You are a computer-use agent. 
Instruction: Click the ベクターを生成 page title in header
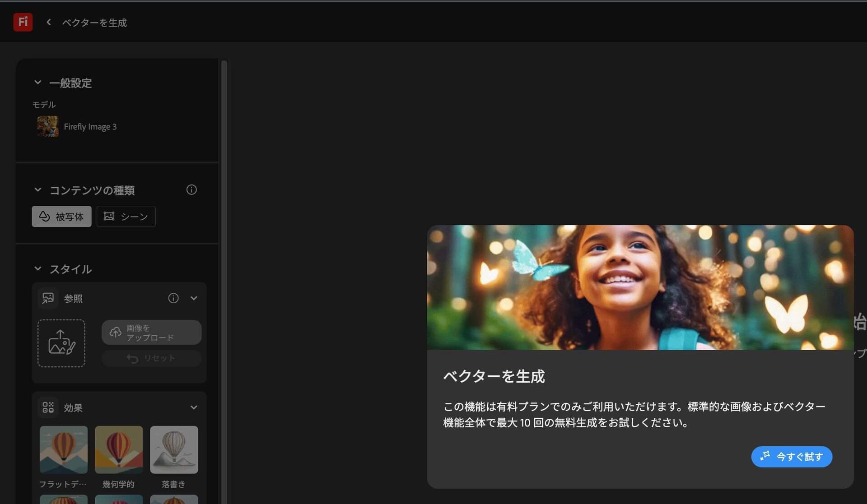coord(94,23)
